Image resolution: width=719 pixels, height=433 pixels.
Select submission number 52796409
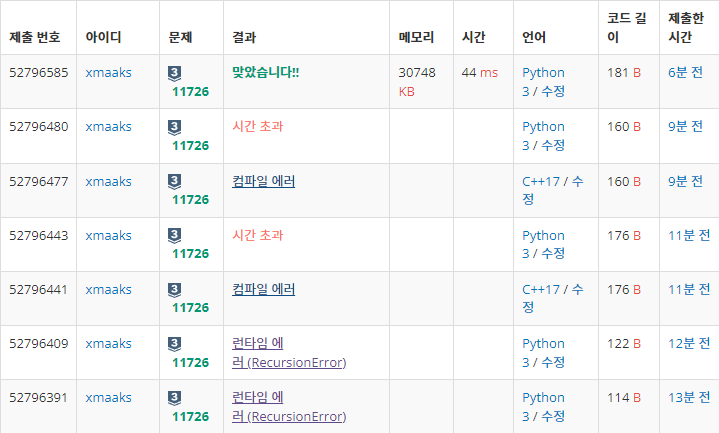[39, 344]
